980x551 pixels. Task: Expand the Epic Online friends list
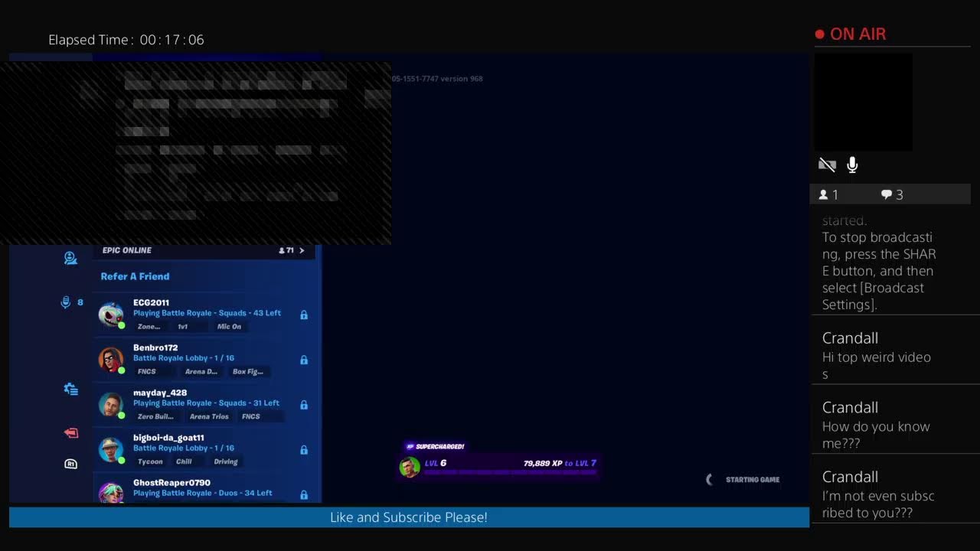pyautogui.click(x=301, y=250)
